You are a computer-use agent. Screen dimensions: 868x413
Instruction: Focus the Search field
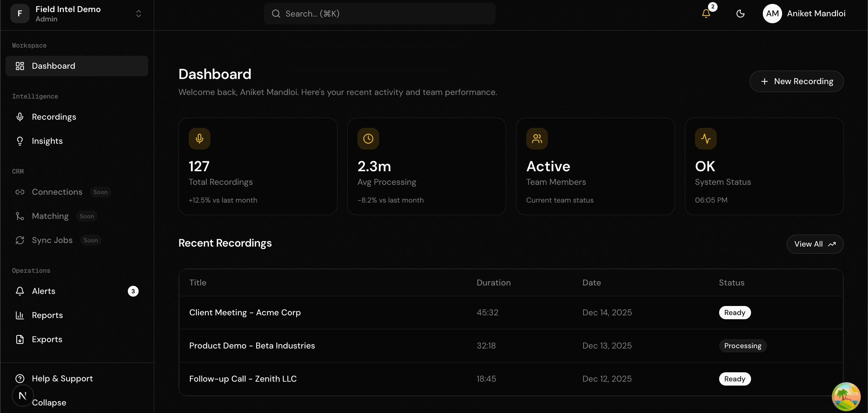pyautogui.click(x=380, y=14)
